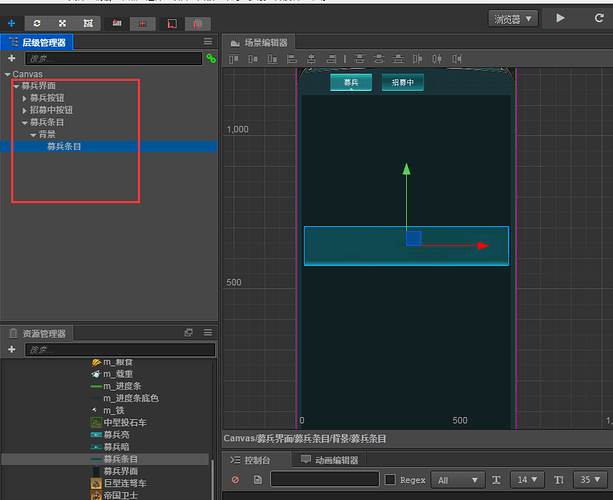
Task: Open the All log filter dropdown
Action: [458, 481]
